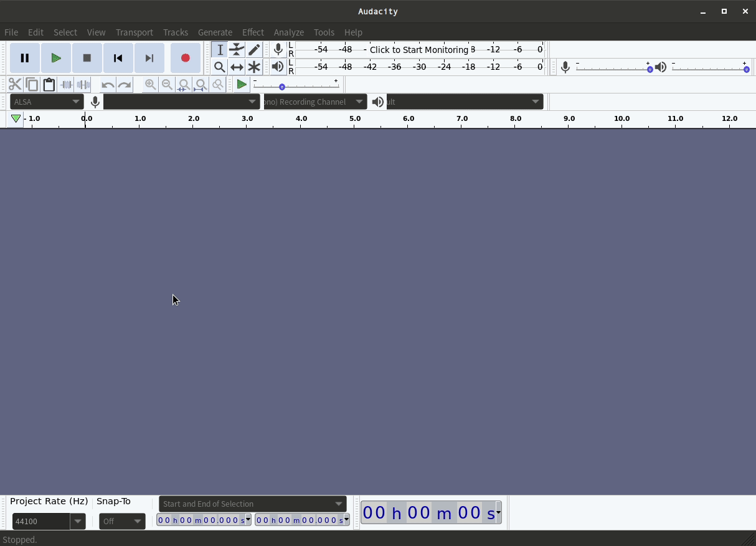Screen dimensions: 756x546
Task: Select the Envelope tool
Action: (237, 50)
